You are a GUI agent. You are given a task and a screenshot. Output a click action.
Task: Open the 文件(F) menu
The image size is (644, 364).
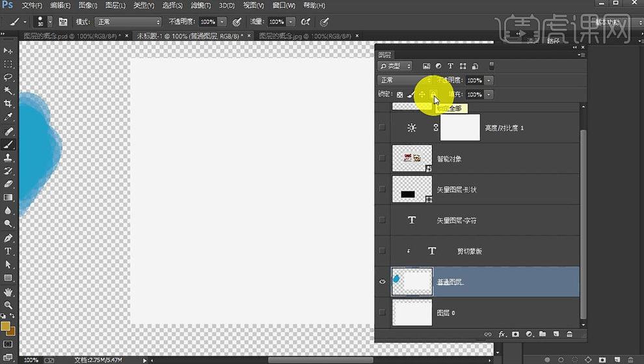click(x=32, y=5)
